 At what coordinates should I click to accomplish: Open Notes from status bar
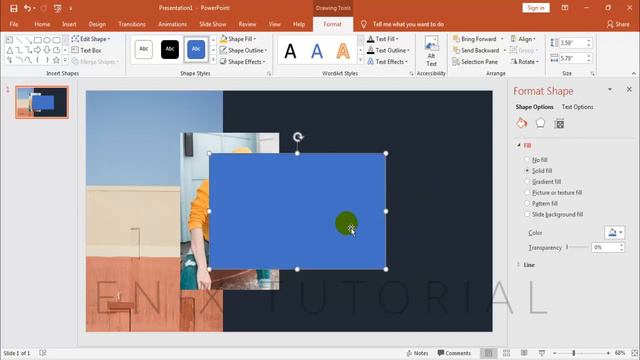tap(417, 353)
